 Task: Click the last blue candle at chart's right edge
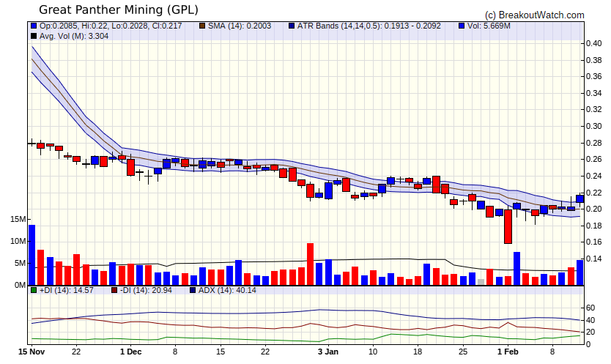pos(579,198)
